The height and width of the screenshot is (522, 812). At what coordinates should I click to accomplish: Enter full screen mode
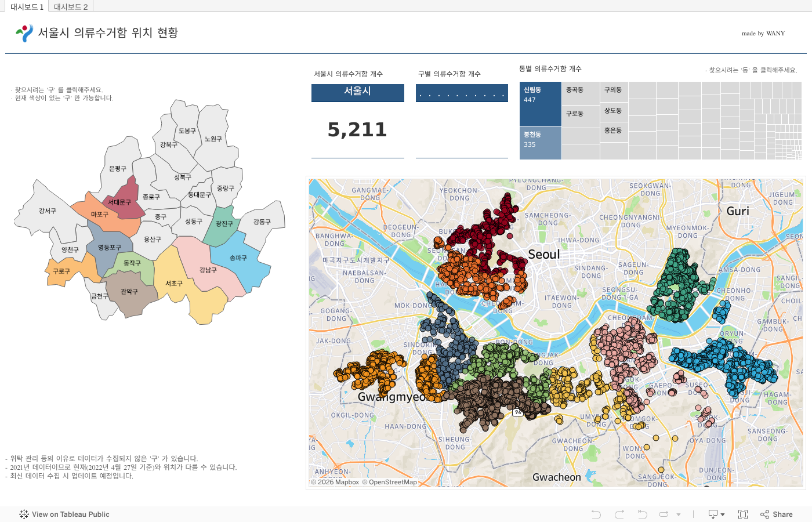point(743,514)
